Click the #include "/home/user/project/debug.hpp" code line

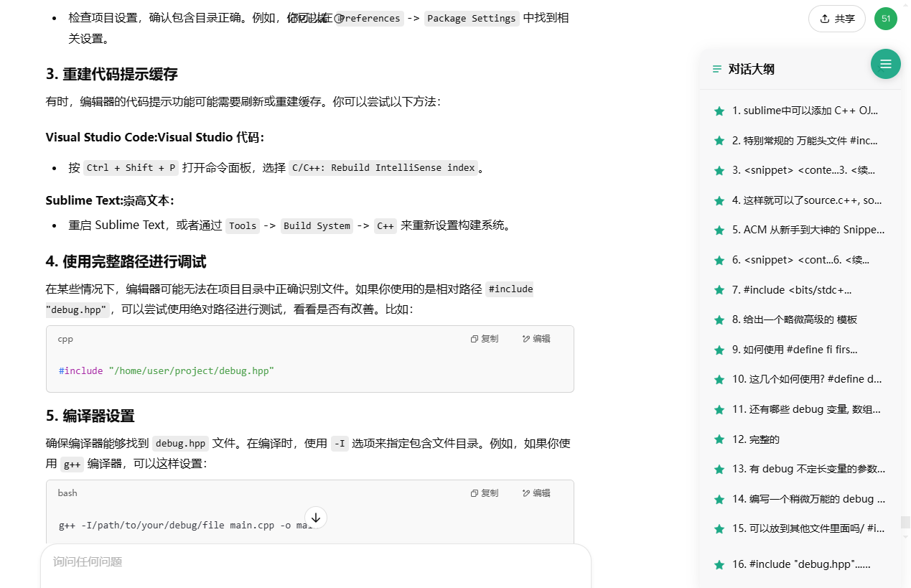pos(167,371)
